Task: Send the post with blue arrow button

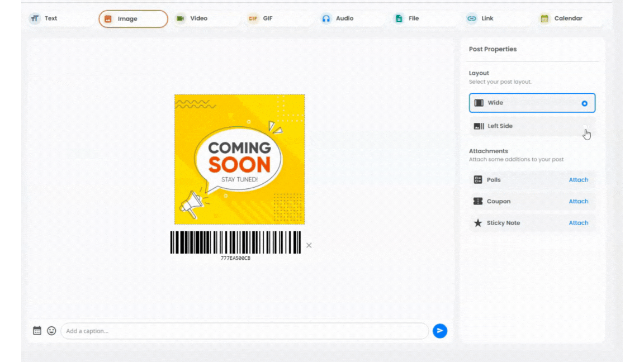Action: 440,331
